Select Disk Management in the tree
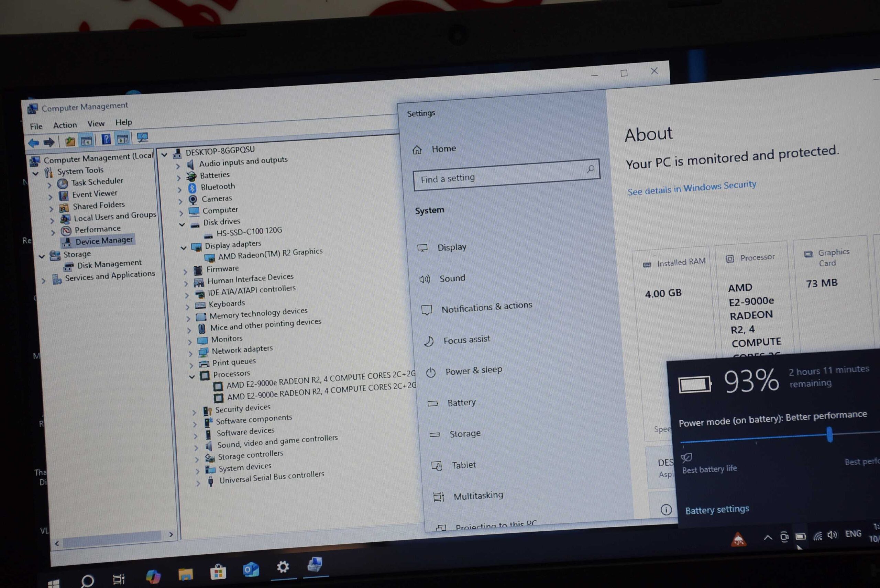 pyautogui.click(x=109, y=264)
